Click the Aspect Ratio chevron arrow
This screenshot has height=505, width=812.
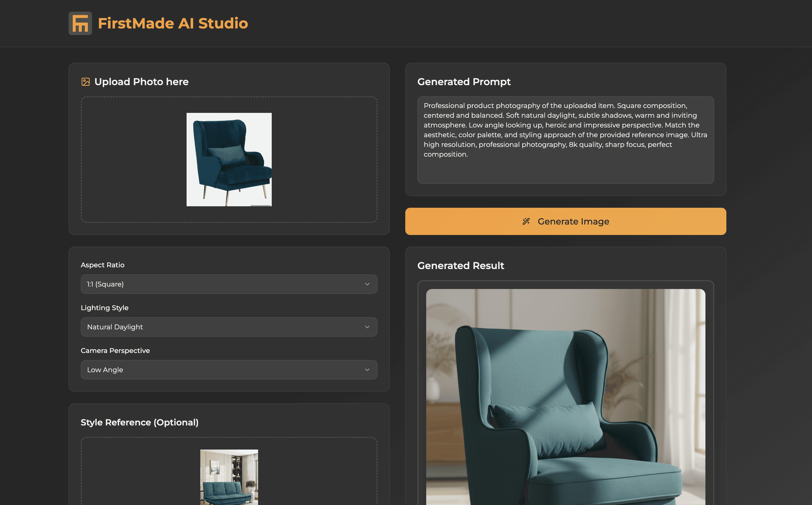[367, 284]
